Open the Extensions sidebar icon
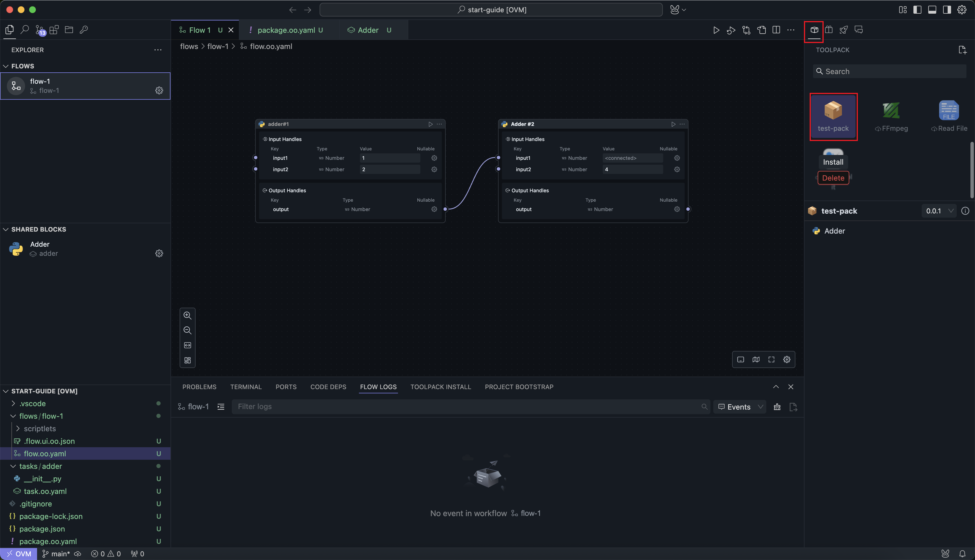Image resolution: width=975 pixels, height=560 pixels. pyautogui.click(x=54, y=30)
